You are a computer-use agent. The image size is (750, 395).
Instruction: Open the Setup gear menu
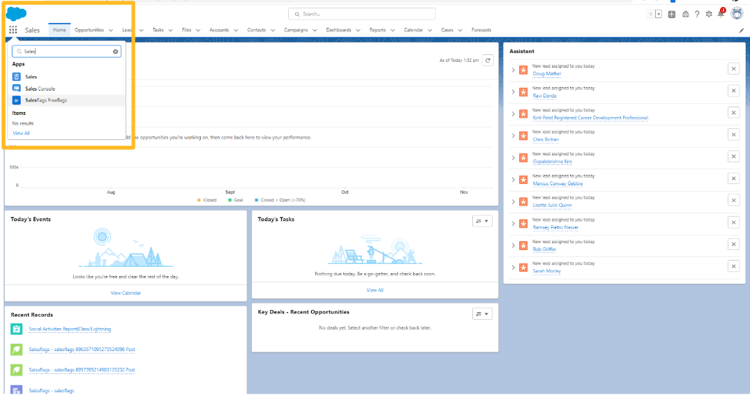pos(709,14)
